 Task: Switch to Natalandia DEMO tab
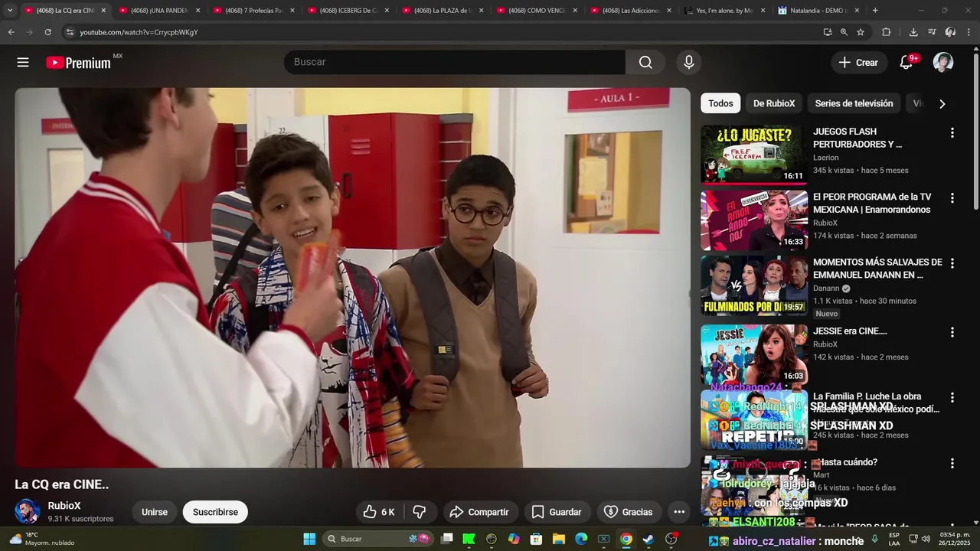coord(819,11)
